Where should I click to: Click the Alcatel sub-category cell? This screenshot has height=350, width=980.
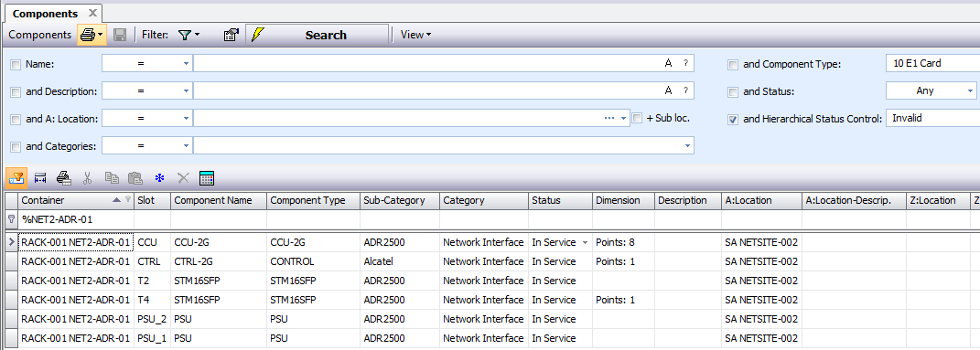399,261
